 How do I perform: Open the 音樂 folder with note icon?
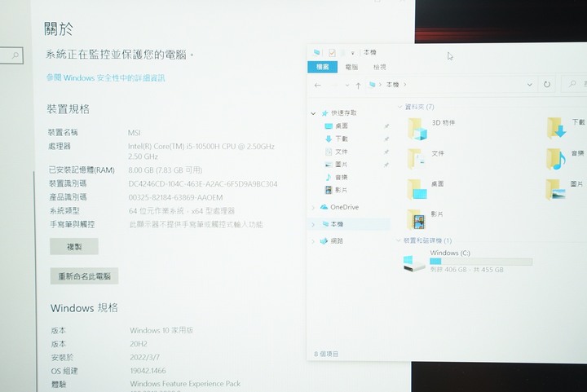(x=556, y=159)
